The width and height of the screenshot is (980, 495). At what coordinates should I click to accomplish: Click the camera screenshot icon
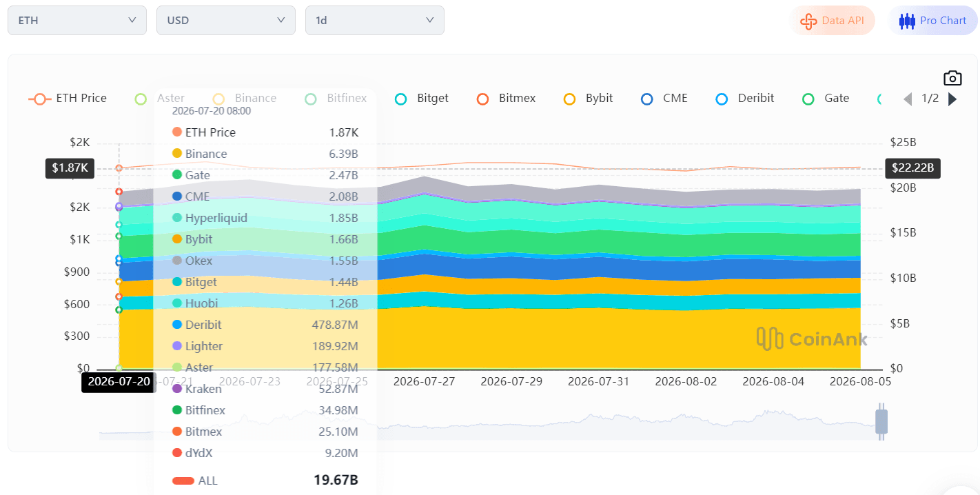tap(952, 78)
